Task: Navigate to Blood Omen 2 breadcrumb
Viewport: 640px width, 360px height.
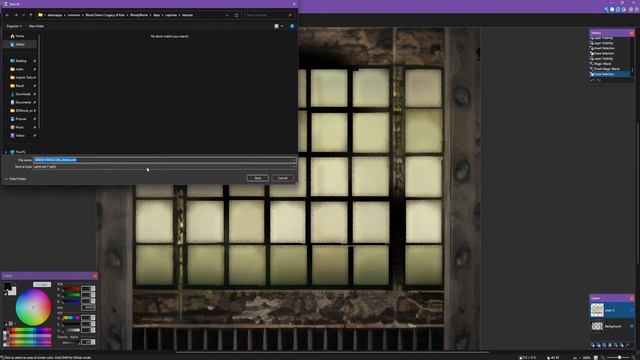Action: [105, 15]
